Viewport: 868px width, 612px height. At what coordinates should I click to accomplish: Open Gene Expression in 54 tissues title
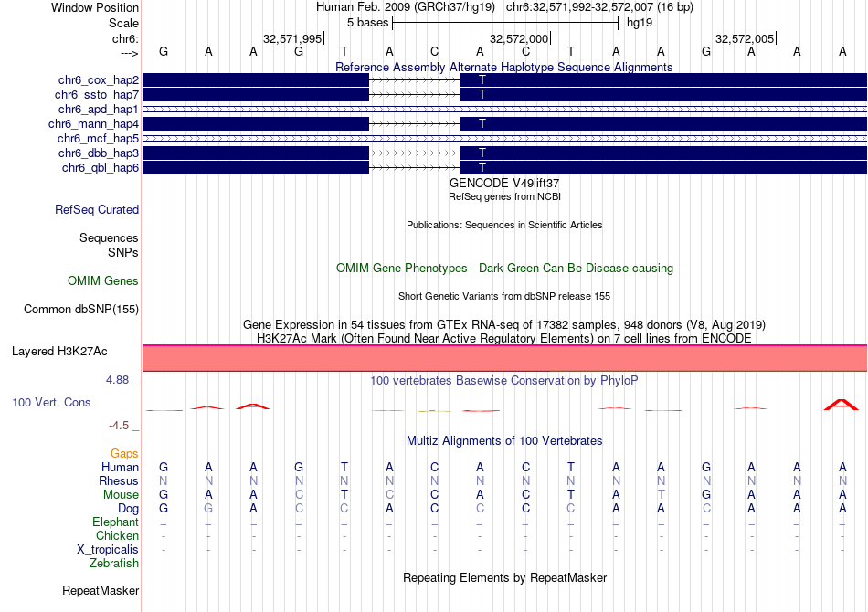pos(504,324)
